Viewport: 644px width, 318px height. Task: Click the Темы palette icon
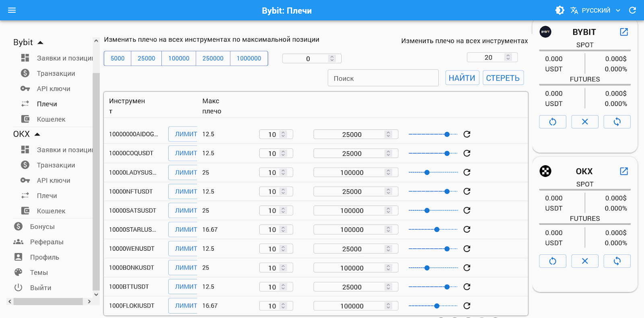[x=19, y=272]
